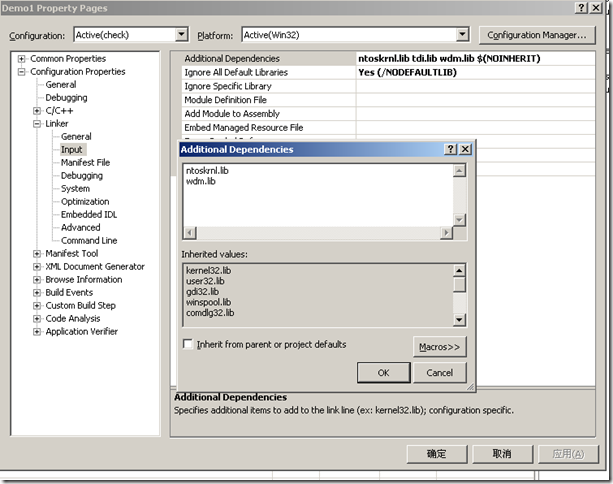This screenshot has height=484, width=613.
Task: Click scroll down arrow of dependencies edit box
Action: point(459,220)
